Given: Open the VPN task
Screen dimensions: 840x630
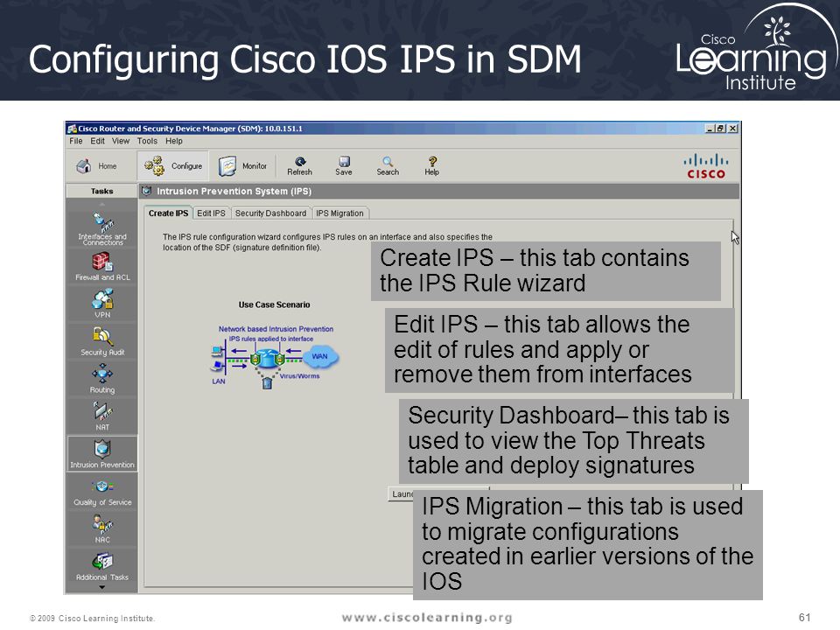Looking at the screenshot, I should (x=102, y=304).
